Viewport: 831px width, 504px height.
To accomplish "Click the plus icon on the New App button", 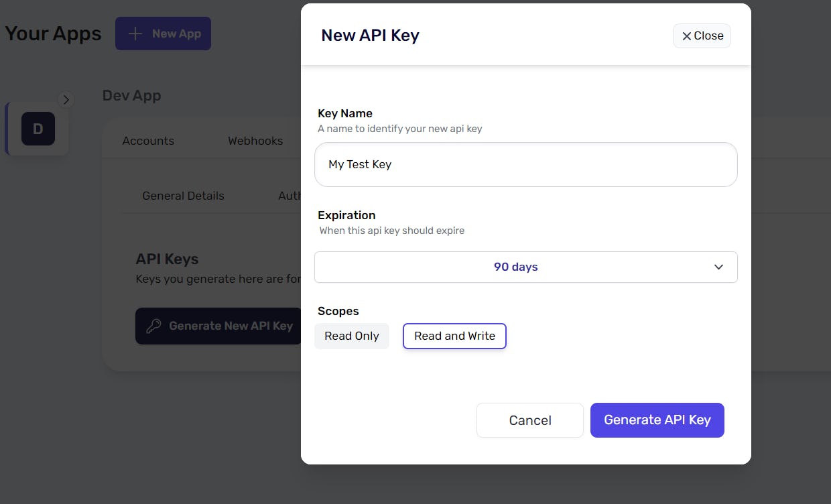I will pyautogui.click(x=137, y=33).
